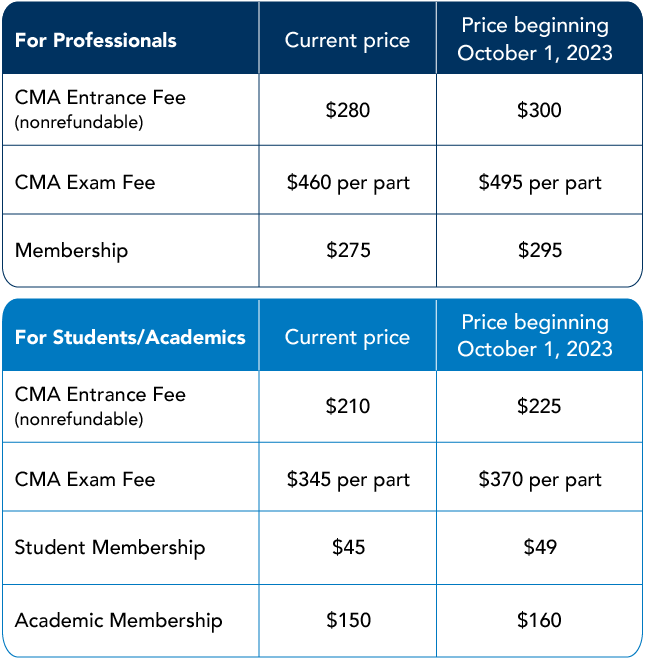This screenshot has width=645, height=659.
Task: Click professionals Current price column header
Action: tap(347, 41)
